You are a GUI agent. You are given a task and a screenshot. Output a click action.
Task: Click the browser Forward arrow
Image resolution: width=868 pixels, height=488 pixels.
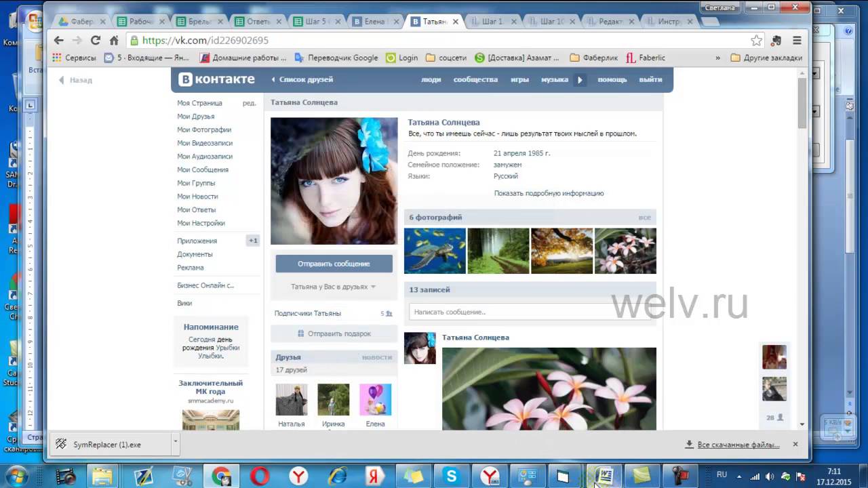77,41
